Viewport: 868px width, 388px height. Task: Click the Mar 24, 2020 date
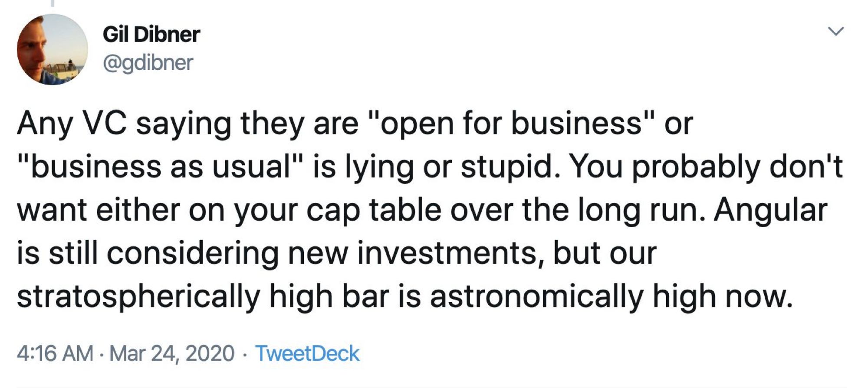pos(172,353)
